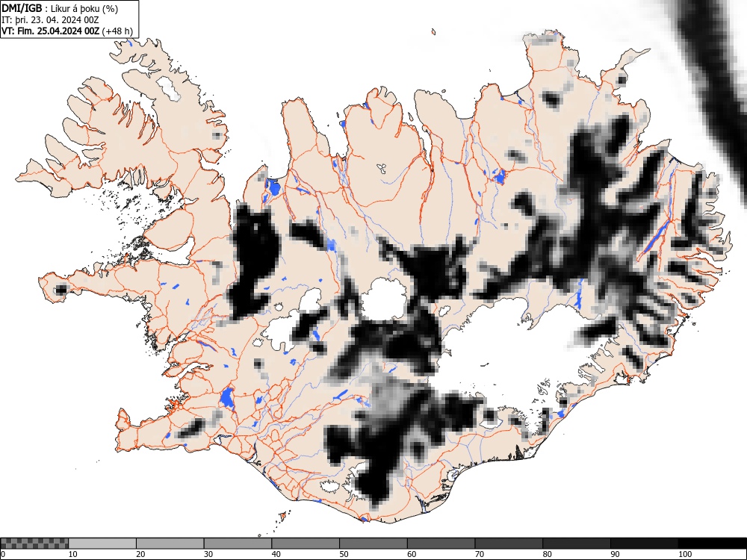Click the black swatch between 90 and 100

point(644,544)
